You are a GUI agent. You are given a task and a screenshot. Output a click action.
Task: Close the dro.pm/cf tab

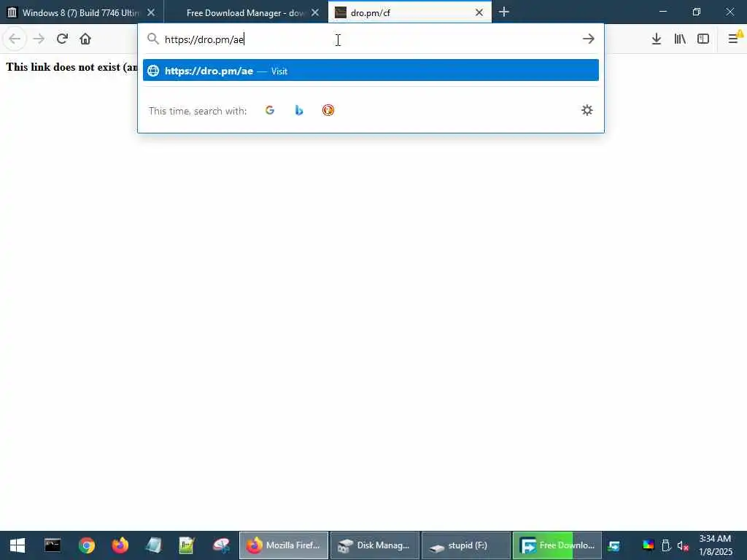click(x=479, y=13)
